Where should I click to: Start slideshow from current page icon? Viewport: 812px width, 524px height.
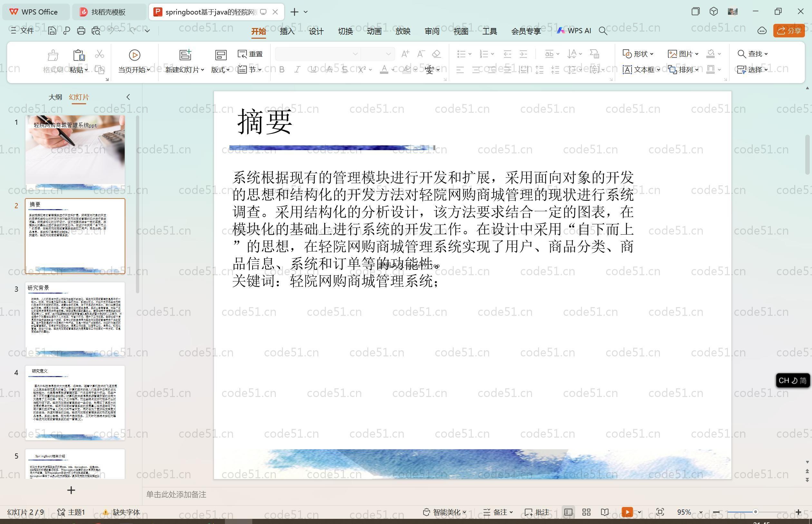click(134, 55)
